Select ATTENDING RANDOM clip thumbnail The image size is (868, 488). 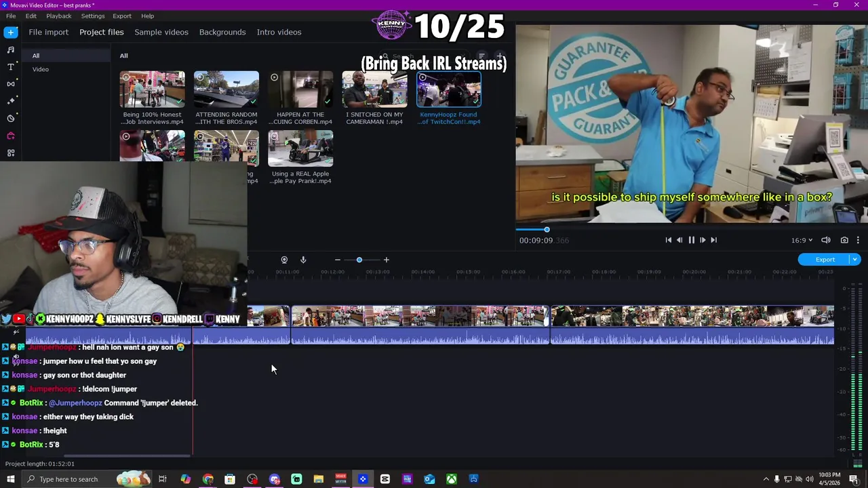(226, 89)
